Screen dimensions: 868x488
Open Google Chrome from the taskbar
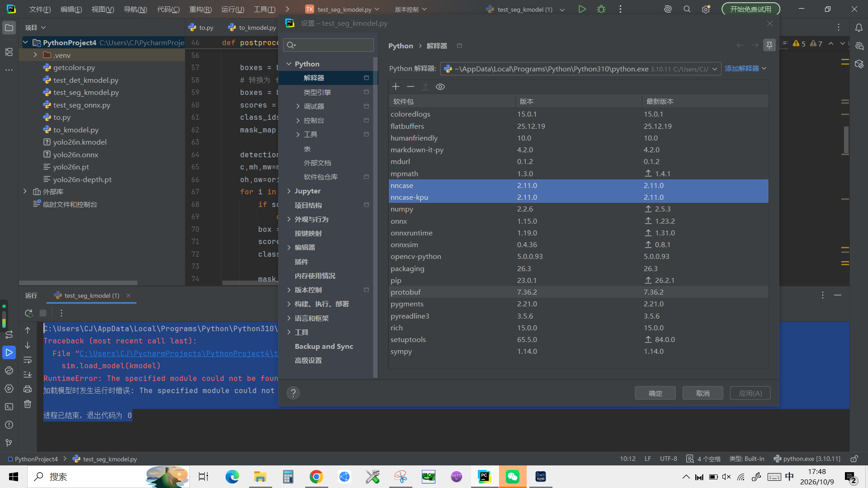click(316, 477)
